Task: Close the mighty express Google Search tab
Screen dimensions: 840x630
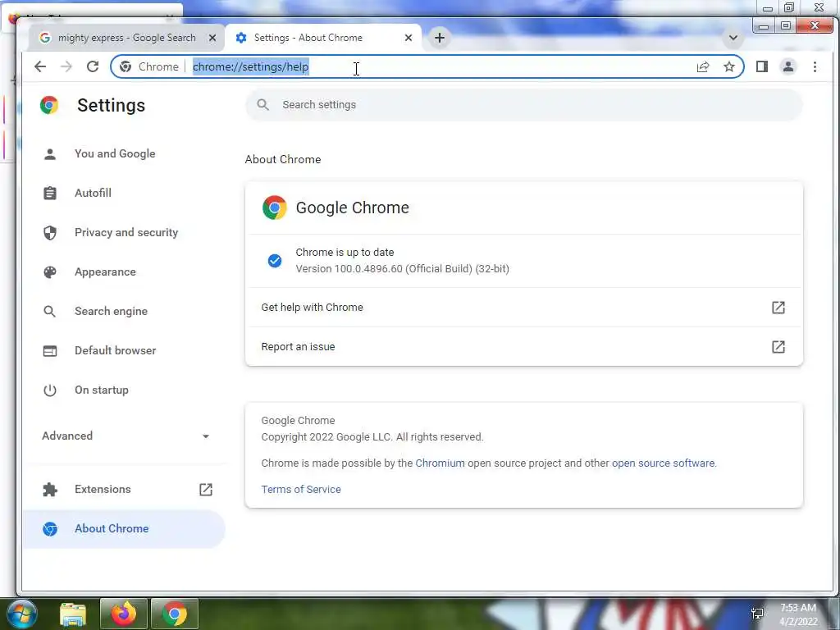Action: (212, 38)
